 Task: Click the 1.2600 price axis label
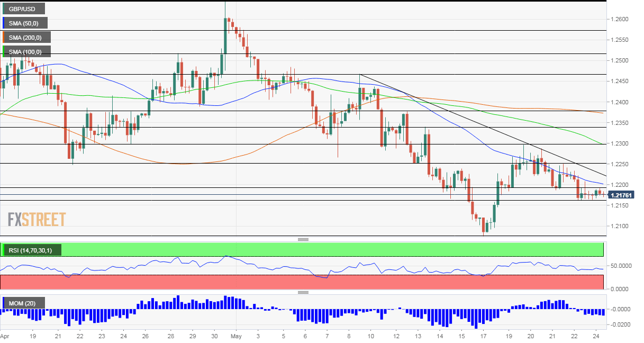[x=621, y=19]
